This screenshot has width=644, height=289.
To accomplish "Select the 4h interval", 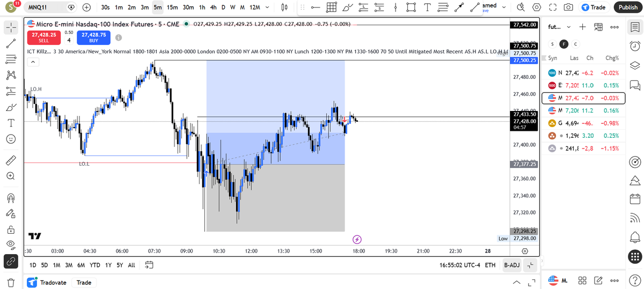I will [213, 8].
